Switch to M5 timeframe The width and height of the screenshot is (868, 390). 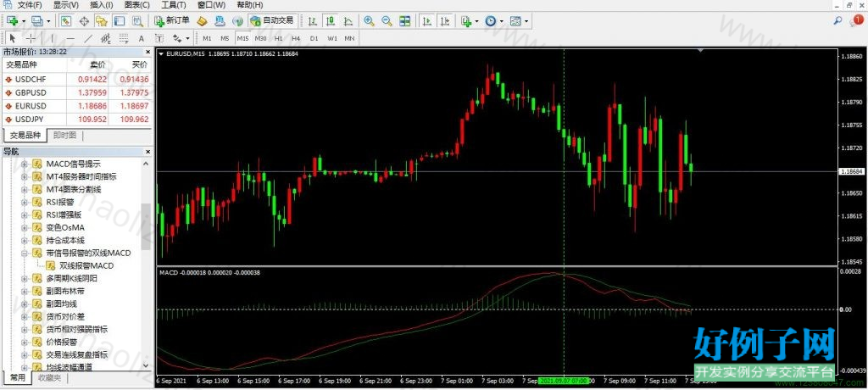[225, 38]
